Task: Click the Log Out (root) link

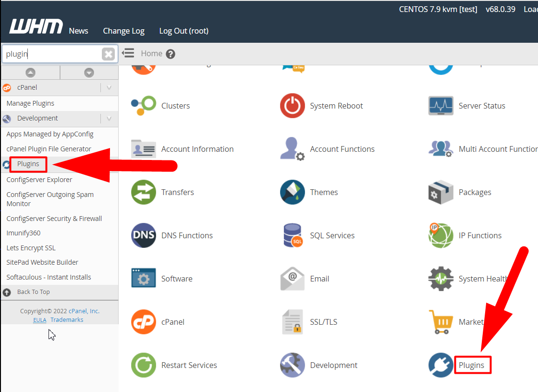Action: pos(183,31)
